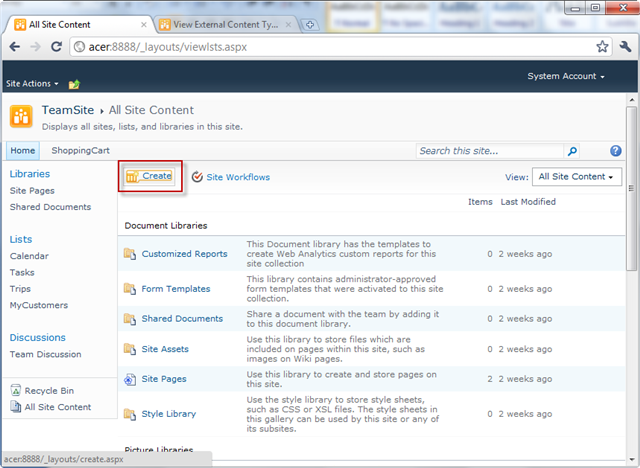Open the Site Actions dropdown menu
Screen dimensions: 640x468
point(32,84)
